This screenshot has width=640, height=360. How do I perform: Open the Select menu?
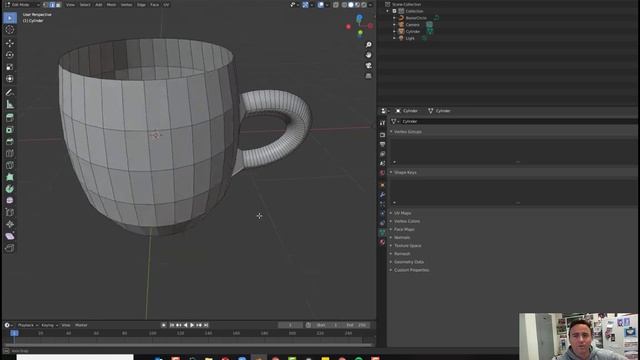85,5
